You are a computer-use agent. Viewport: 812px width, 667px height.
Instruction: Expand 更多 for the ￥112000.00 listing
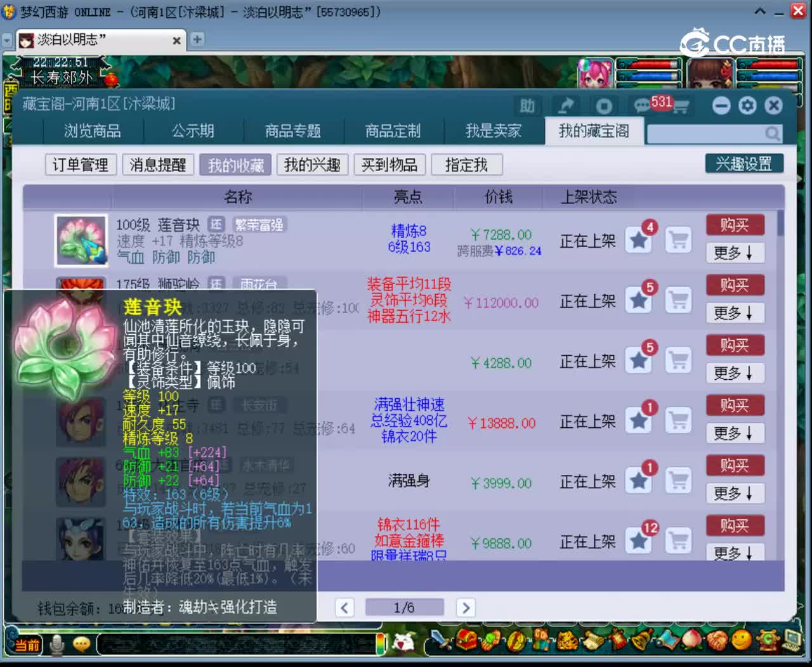pyautogui.click(x=735, y=313)
